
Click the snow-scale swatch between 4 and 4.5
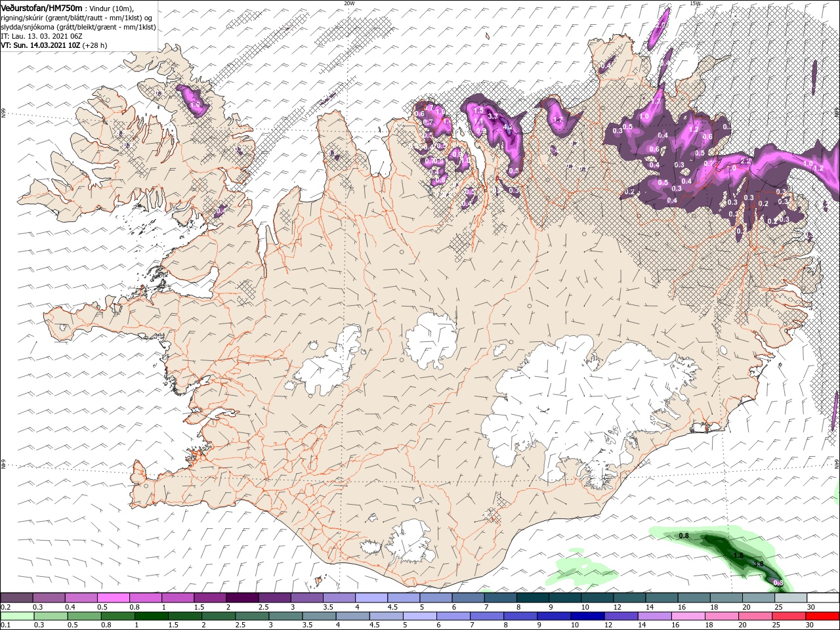[371, 598]
